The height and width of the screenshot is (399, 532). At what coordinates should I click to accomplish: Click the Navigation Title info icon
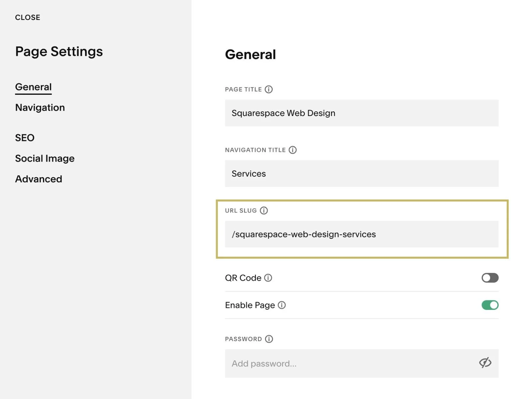[293, 150]
